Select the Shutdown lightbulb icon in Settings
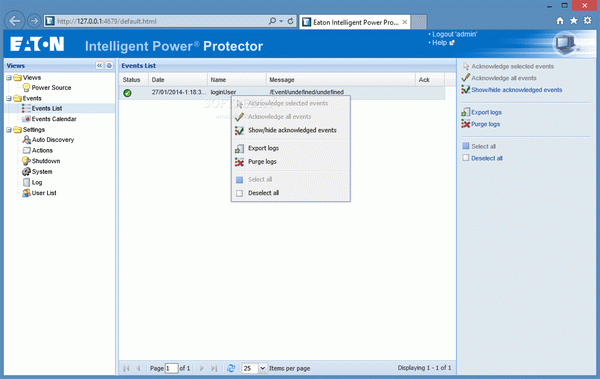Viewport: 600px width, 379px height. point(26,161)
